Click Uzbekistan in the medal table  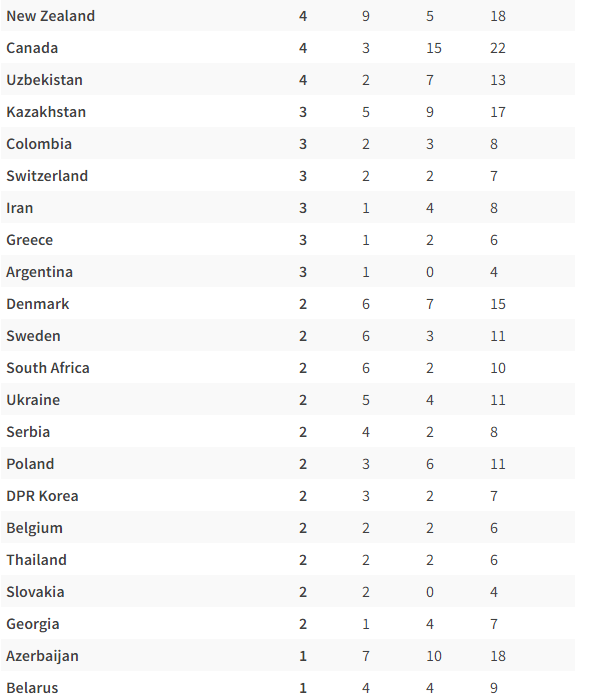coord(44,80)
